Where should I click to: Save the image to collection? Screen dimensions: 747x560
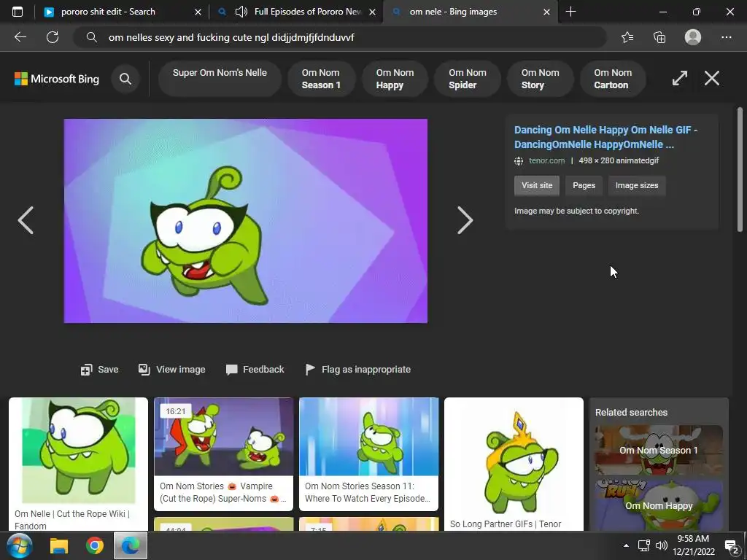pos(99,370)
